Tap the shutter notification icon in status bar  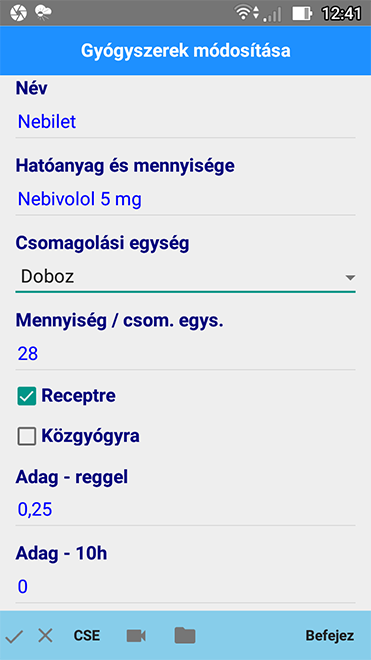18,13
